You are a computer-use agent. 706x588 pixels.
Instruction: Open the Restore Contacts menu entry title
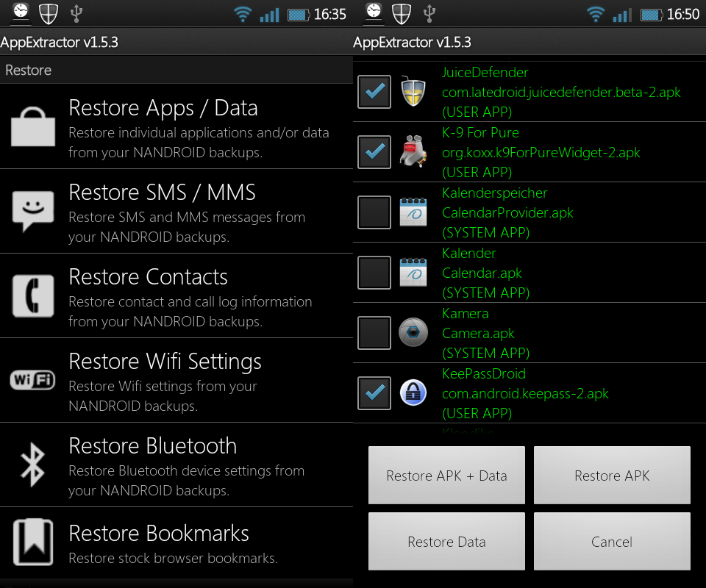tap(148, 277)
